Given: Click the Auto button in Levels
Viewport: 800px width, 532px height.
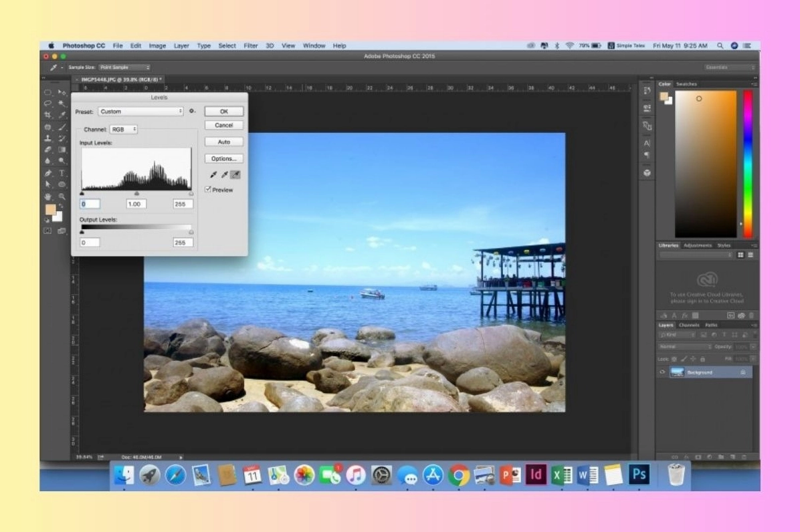Looking at the screenshot, I should (x=224, y=142).
